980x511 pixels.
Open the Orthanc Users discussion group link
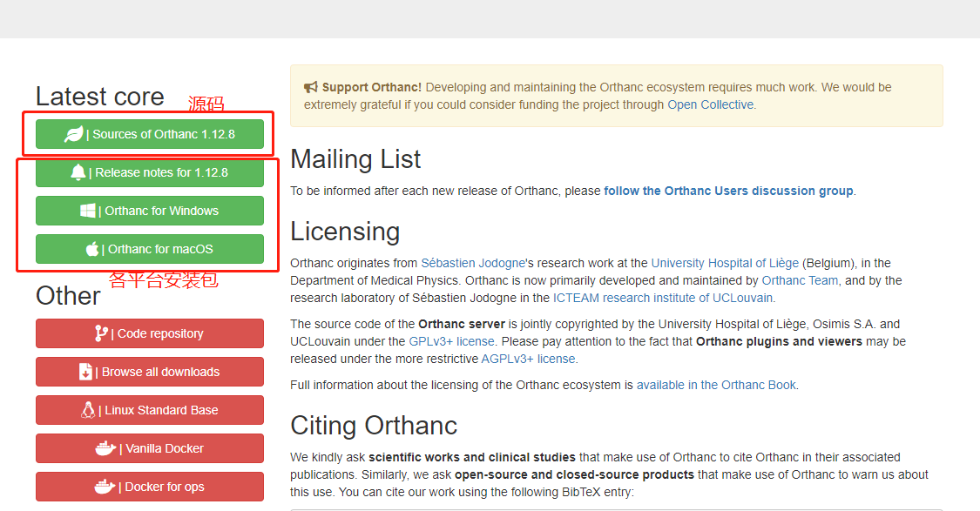click(x=729, y=191)
